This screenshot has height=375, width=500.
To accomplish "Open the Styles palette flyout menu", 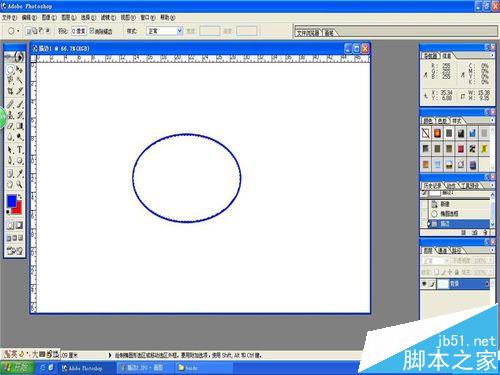I will coord(492,120).
